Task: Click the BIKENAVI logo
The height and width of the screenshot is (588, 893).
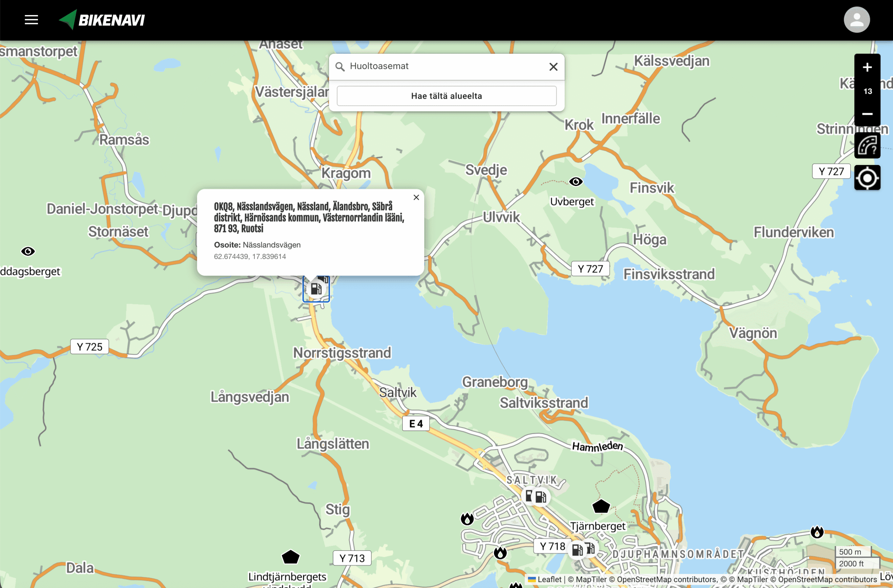Action: tap(102, 20)
